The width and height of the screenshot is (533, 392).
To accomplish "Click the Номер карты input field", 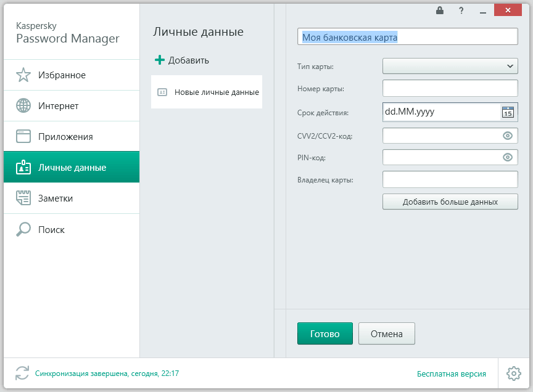I will click(450, 88).
